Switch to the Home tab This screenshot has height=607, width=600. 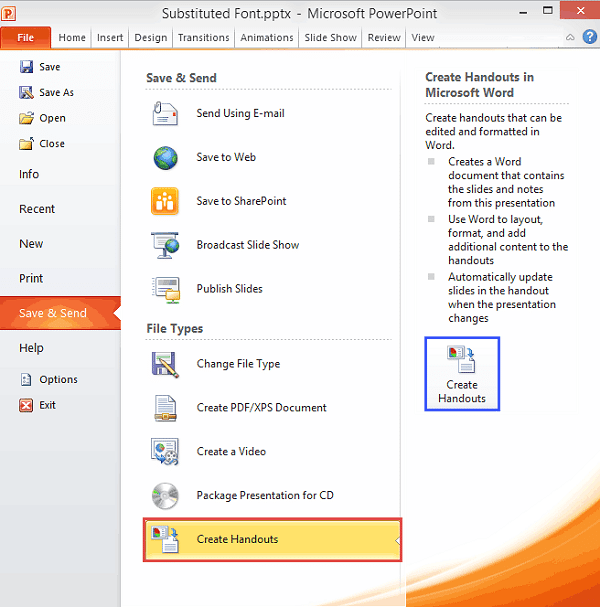(72, 38)
